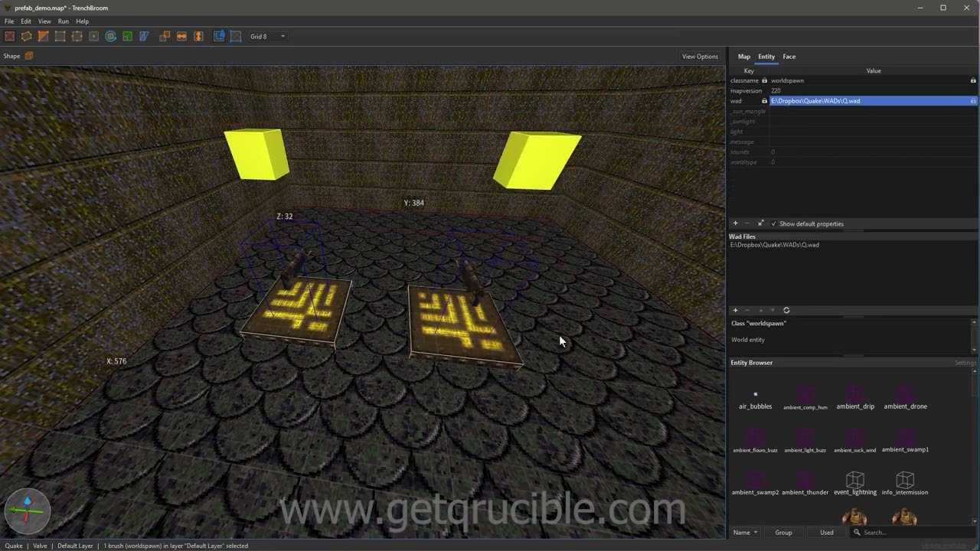Viewport: 980px width, 551px height.
Task: Select the info_intermission entity
Action: tap(905, 484)
